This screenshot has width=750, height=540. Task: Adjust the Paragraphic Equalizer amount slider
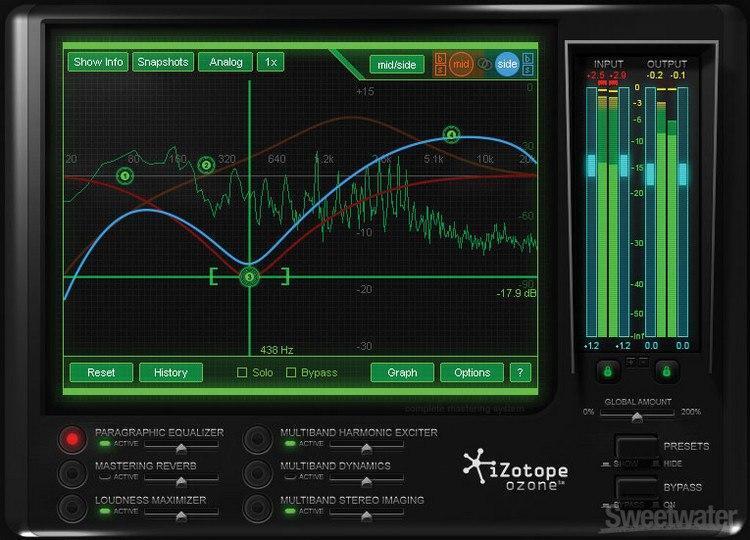181,449
